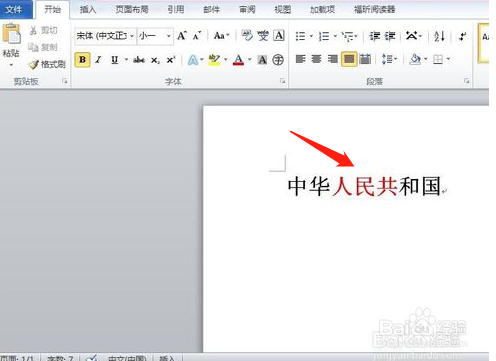Click the font name box 宋体
This screenshot has height=361, width=496.
pos(102,36)
